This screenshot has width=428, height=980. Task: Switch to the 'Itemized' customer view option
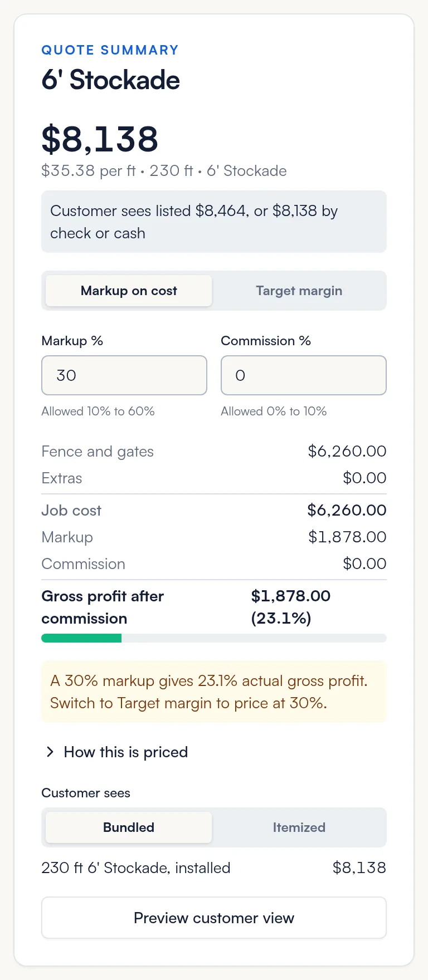click(299, 827)
